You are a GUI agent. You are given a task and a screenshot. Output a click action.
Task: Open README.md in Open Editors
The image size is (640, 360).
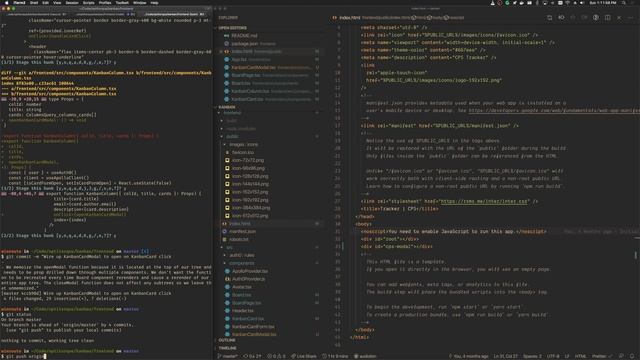coord(244,36)
